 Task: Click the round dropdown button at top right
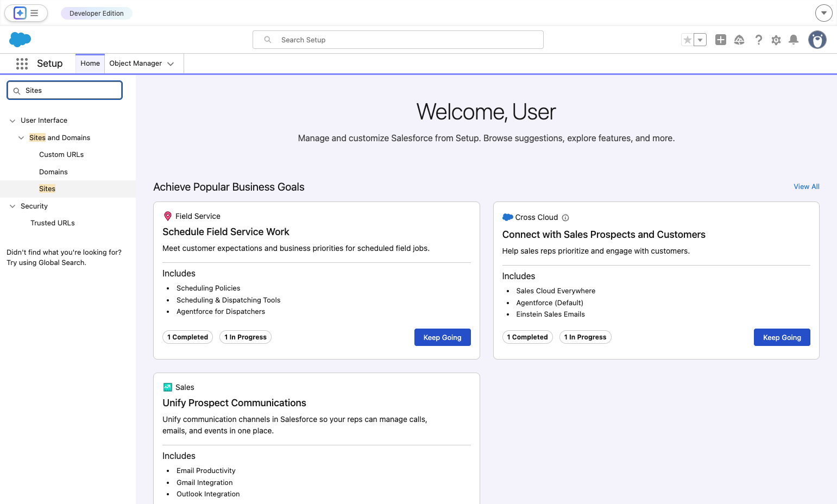point(824,13)
